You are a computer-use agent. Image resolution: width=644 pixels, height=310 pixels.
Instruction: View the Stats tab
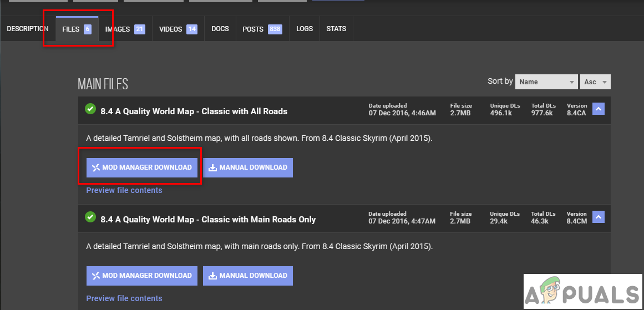[336, 29]
